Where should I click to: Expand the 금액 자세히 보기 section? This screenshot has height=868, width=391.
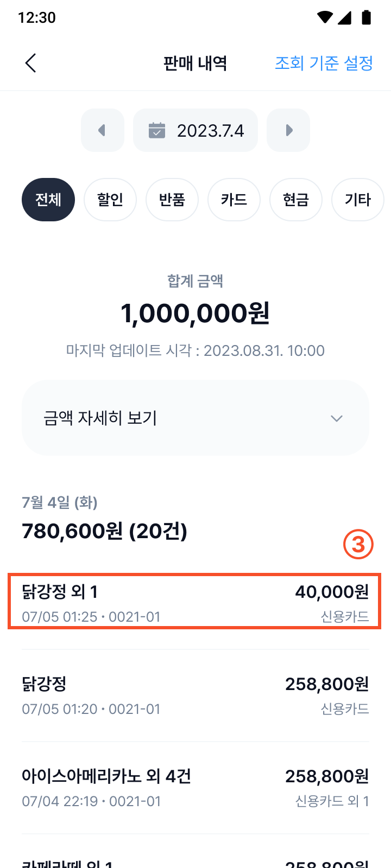(195, 418)
